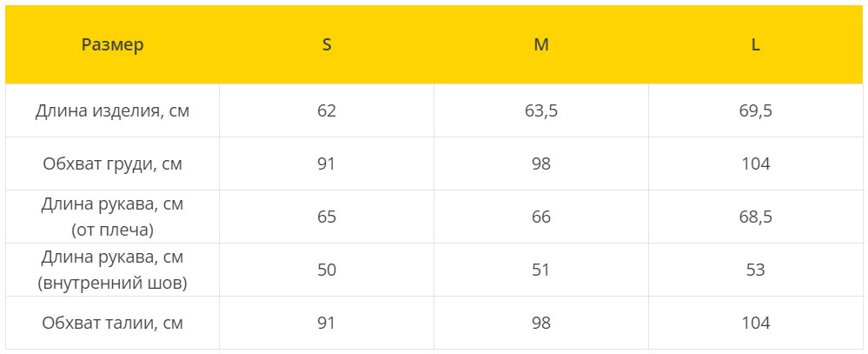
Task: Click shoulder sleeve length 65 cell
Action: 327,217
